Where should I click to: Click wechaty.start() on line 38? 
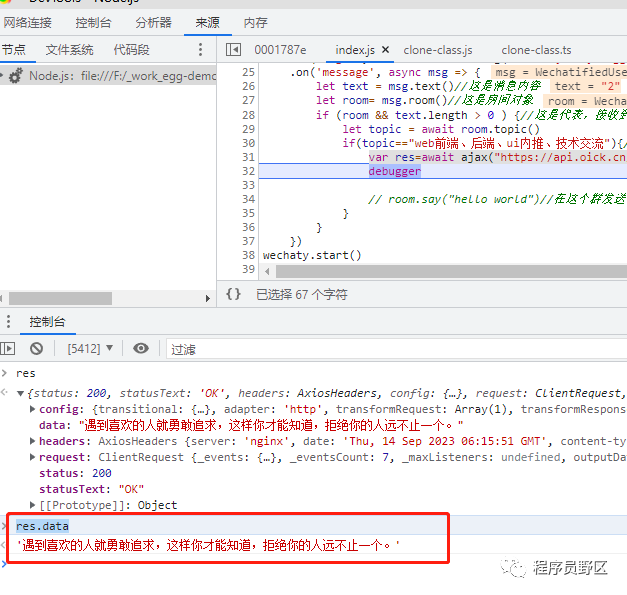click(312, 255)
